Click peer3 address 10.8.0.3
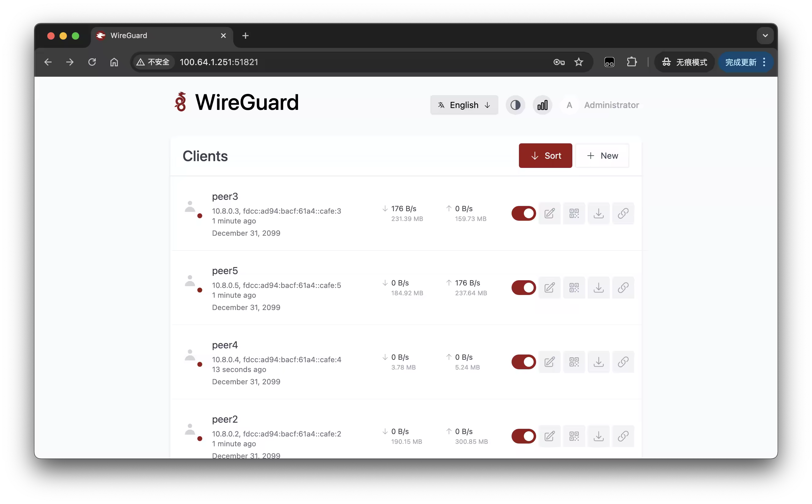 tap(226, 211)
